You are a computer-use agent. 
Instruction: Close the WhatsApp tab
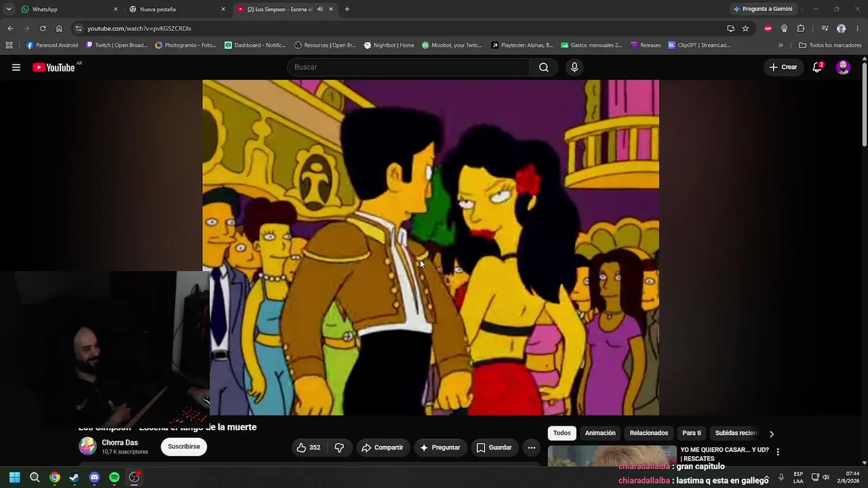tap(115, 9)
